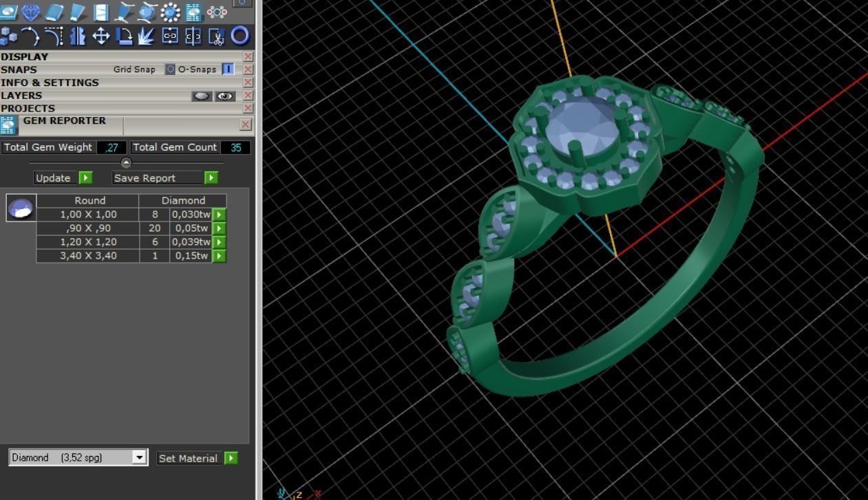Toggle the Grid Snap switch
868x500 pixels.
point(170,69)
